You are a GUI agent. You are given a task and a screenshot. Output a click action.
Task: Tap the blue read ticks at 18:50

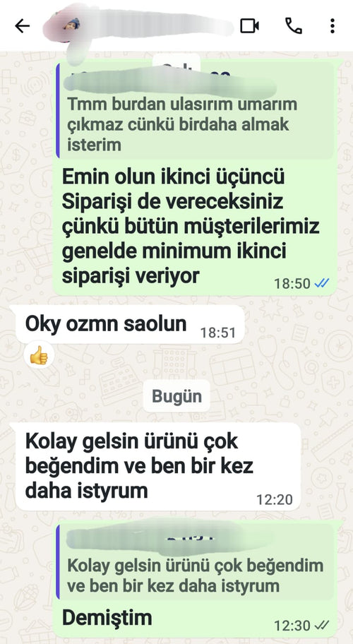tap(321, 283)
